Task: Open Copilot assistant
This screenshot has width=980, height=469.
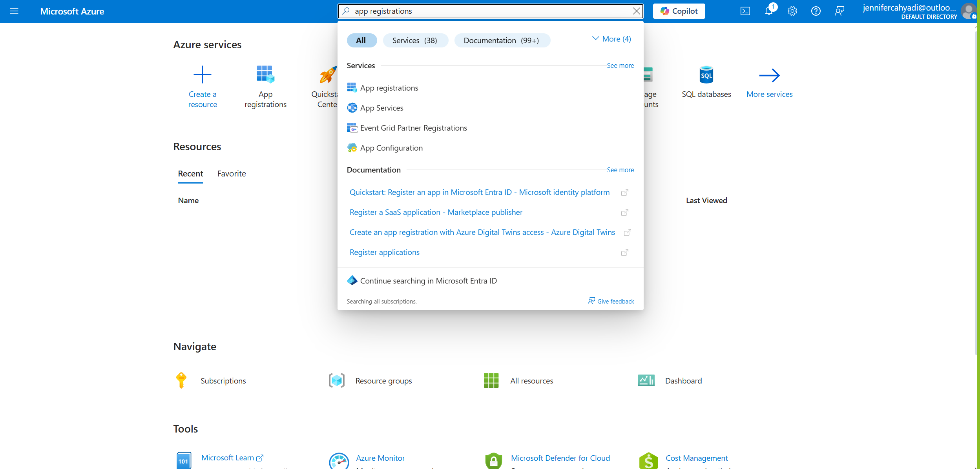Action: (679, 11)
